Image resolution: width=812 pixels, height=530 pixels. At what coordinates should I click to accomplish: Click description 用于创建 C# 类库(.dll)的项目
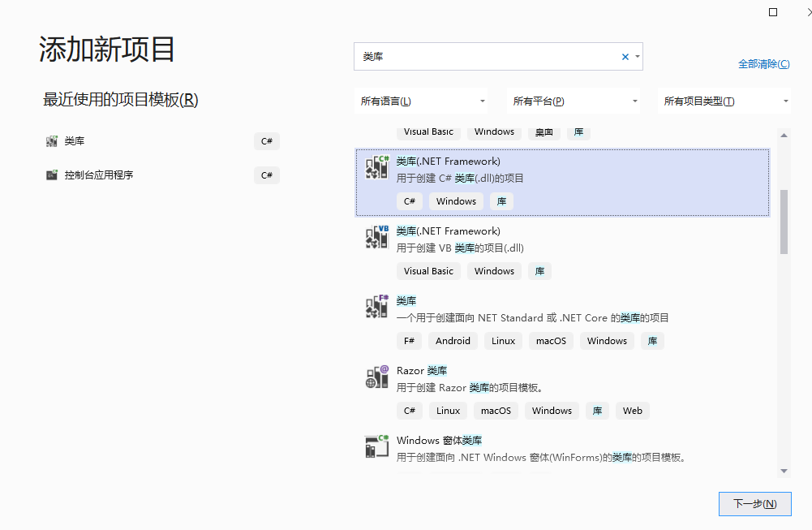[460, 179]
